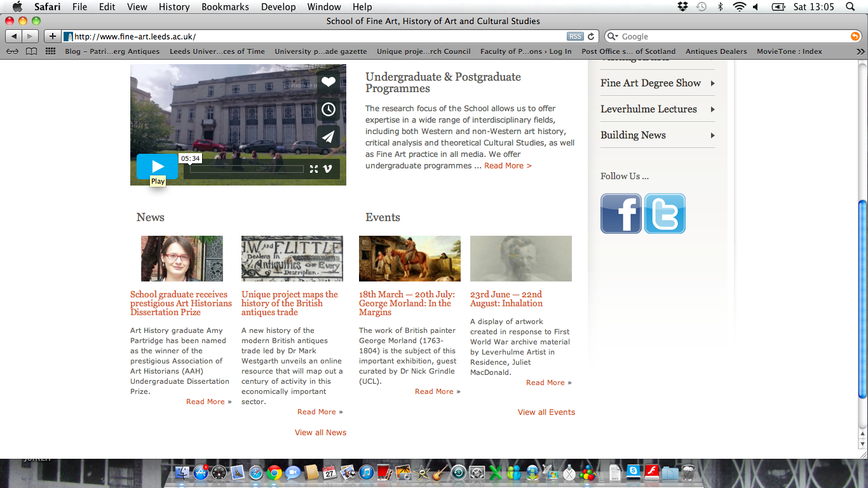Show hidden bookmarks with overflow chevron
Image resolution: width=868 pixels, height=488 pixels.
point(860,51)
